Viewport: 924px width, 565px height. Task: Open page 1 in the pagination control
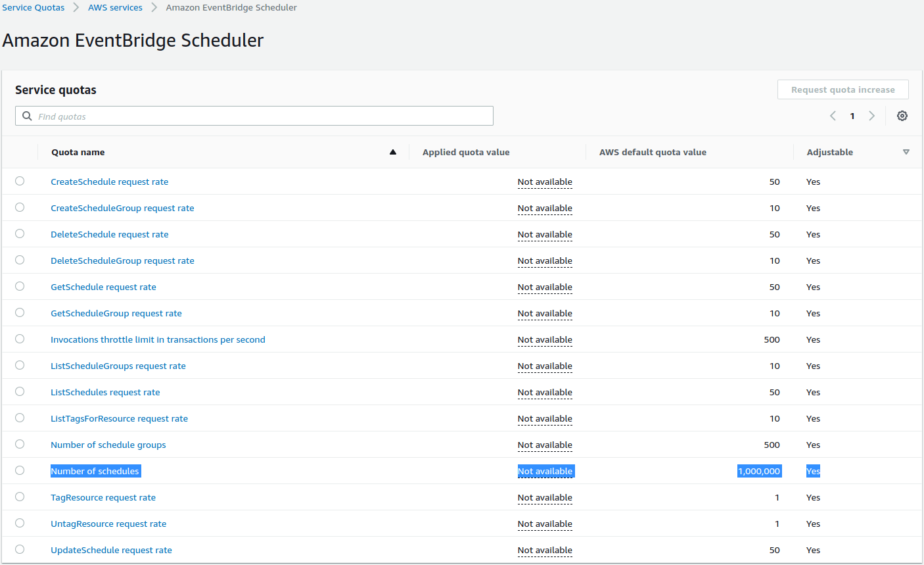pyautogui.click(x=852, y=116)
